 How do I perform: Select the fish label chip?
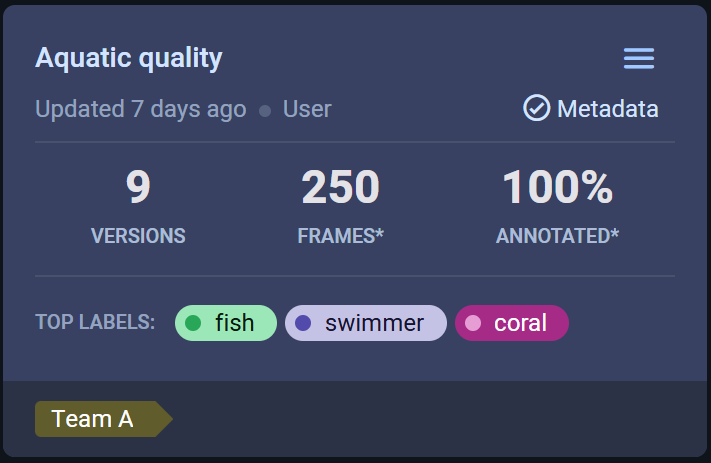(x=226, y=323)
